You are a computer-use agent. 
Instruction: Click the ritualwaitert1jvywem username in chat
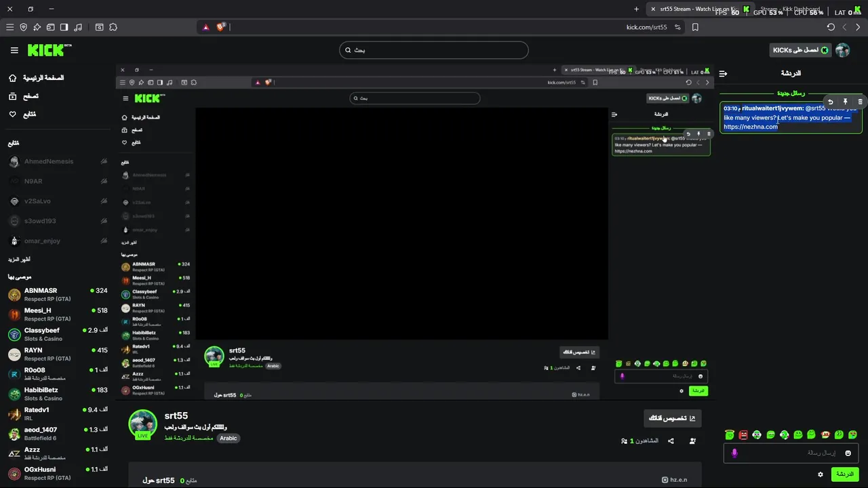pos(772,108)
